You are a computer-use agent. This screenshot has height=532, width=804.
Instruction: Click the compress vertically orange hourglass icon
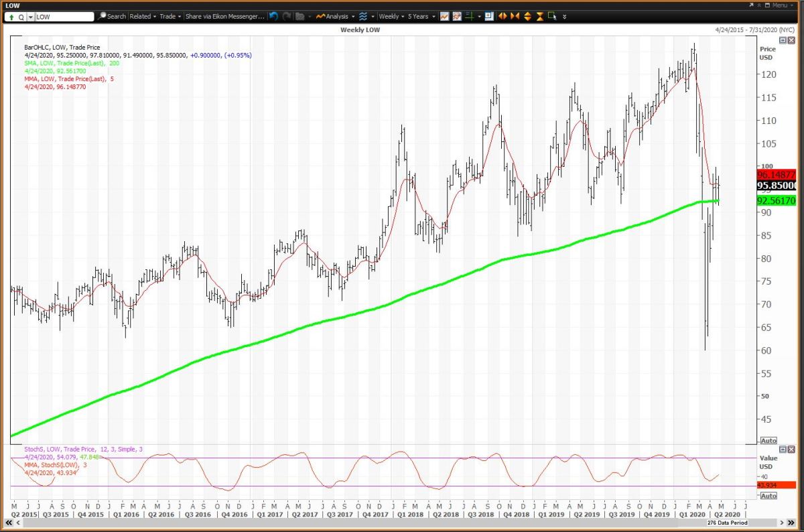point(539,16)
